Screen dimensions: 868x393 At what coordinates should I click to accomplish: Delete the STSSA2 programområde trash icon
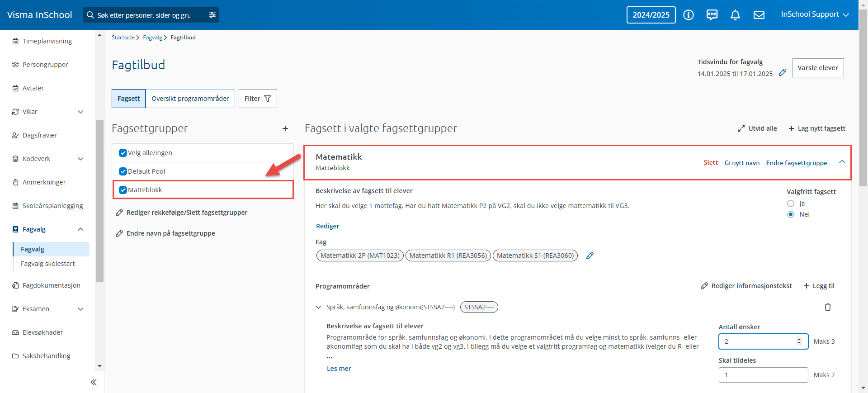pyautogui.click(x=828, y=307)
